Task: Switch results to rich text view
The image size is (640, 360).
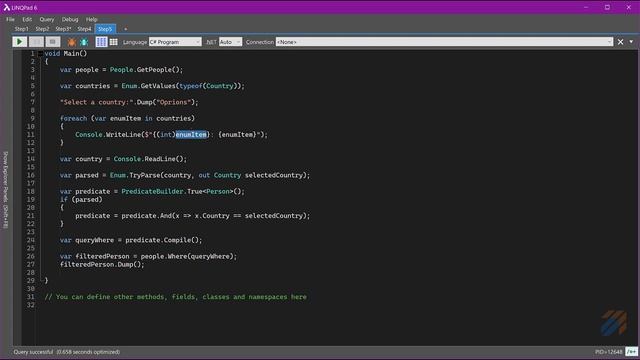Action: point(101,42)
